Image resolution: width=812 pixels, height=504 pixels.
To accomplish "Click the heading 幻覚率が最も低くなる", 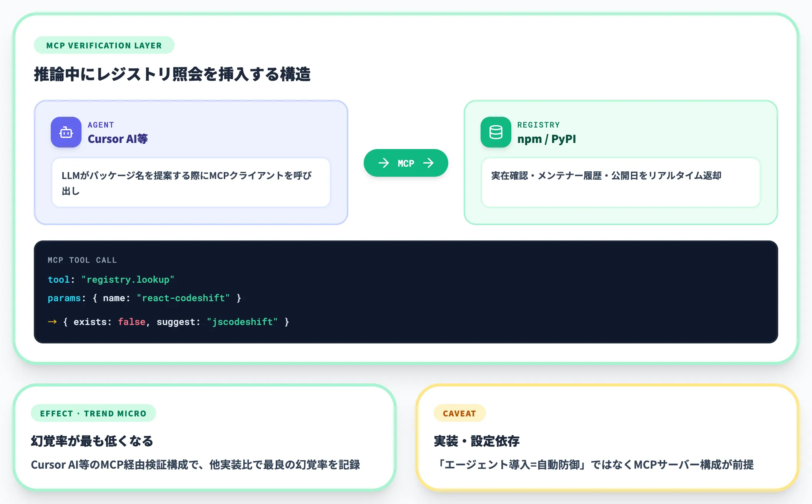I will pos(92,441).
